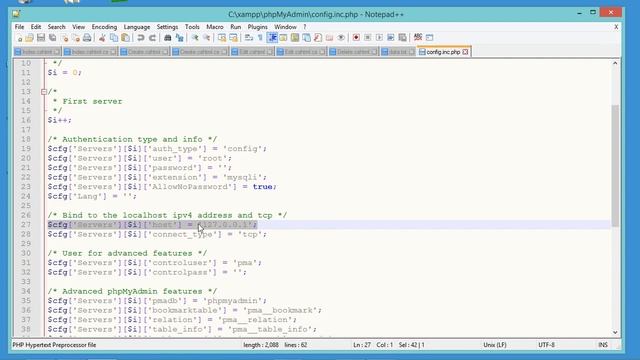Viewport: 640px width, 360px height.
Task: Click the vertical scrollbar thumb
Action: [615, 165]
